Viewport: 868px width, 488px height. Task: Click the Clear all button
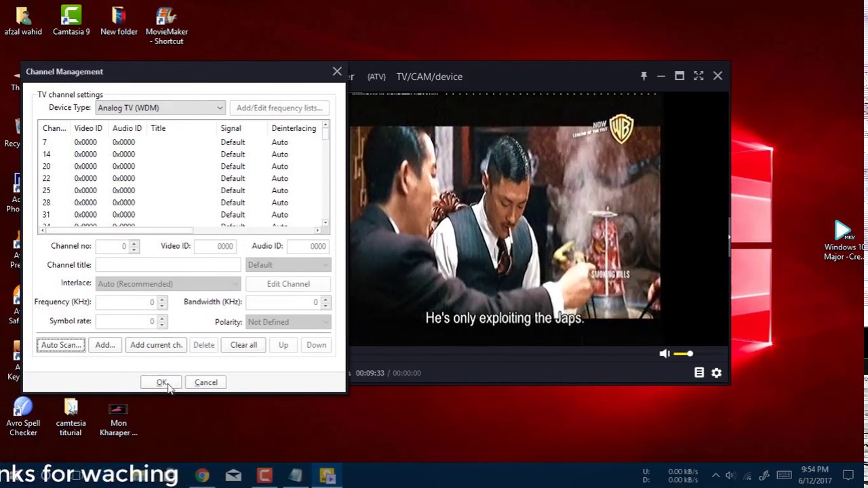[243, 345]
